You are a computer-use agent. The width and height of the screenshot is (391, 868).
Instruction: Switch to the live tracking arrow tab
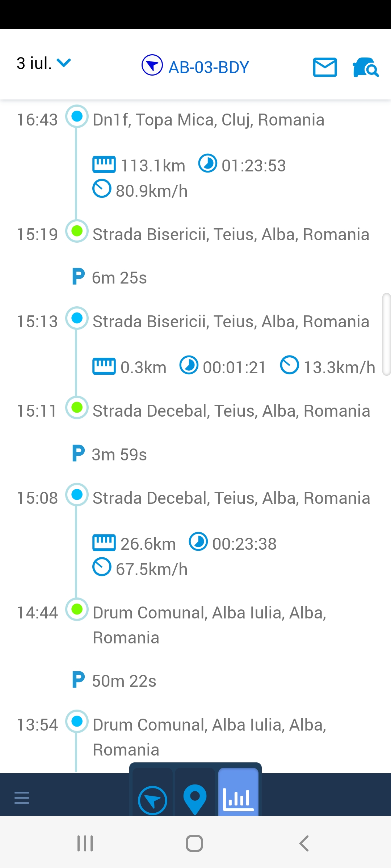click(152, 800)
